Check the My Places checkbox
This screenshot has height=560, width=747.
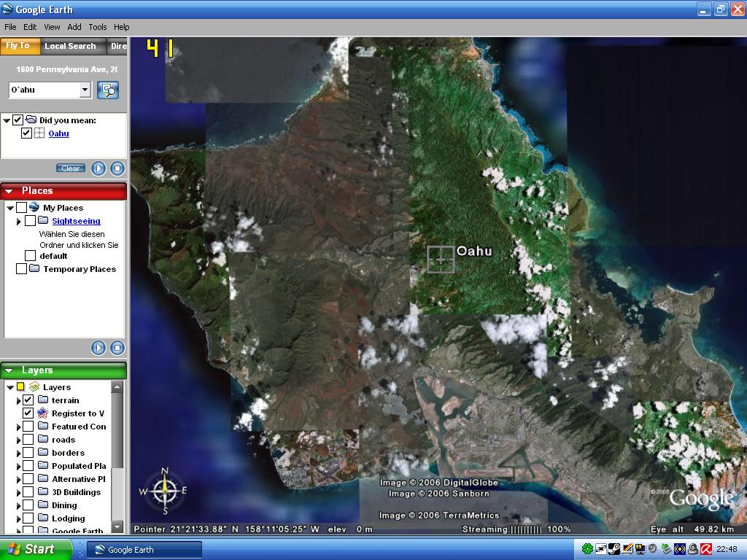[x=21, y=207]
